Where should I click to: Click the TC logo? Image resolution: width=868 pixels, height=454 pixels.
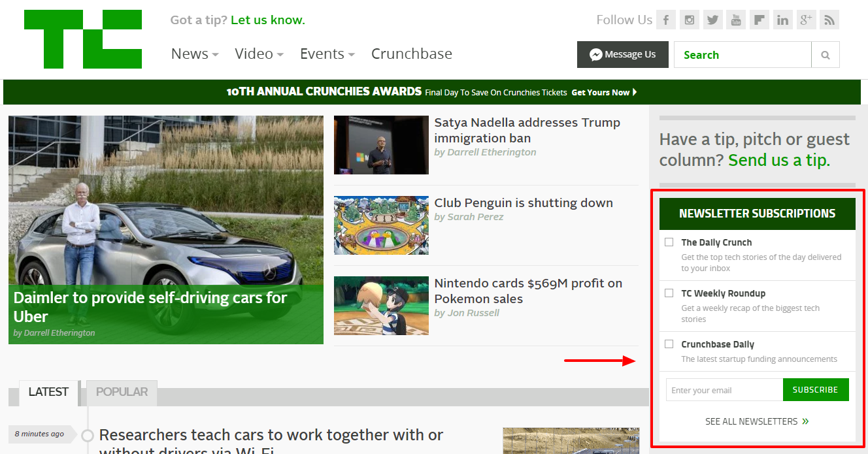pos(83,39)
